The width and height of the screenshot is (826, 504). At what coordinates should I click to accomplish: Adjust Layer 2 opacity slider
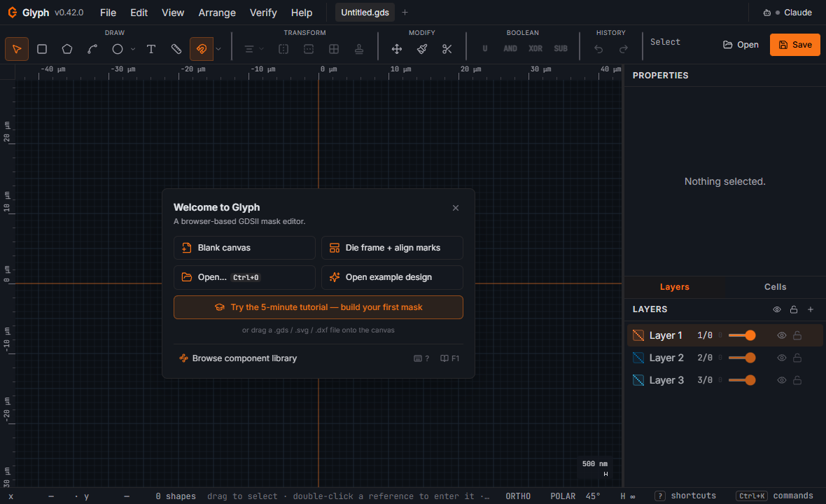(742, 358)
